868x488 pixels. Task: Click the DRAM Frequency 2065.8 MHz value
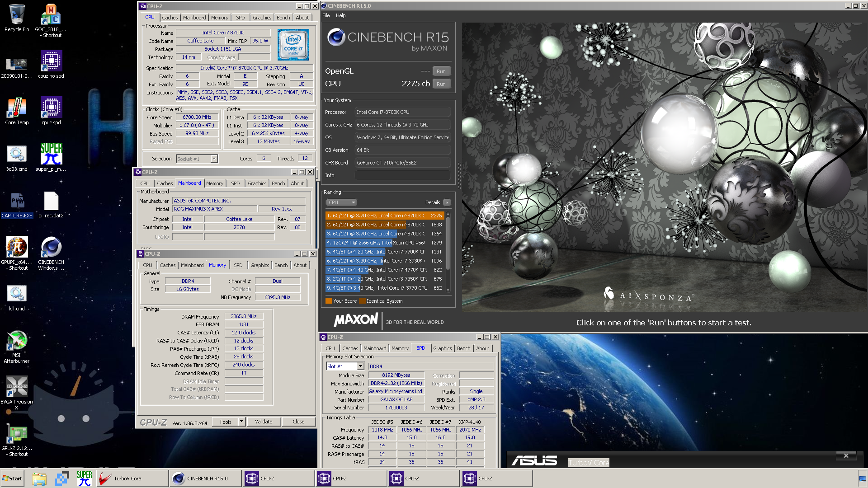click(244, 316)
